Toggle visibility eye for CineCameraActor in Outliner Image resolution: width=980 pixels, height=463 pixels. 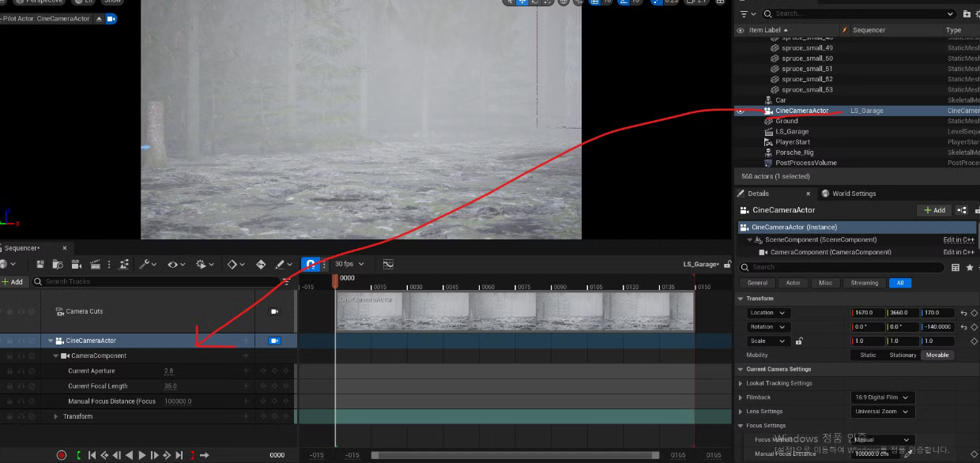click(741, 111)
